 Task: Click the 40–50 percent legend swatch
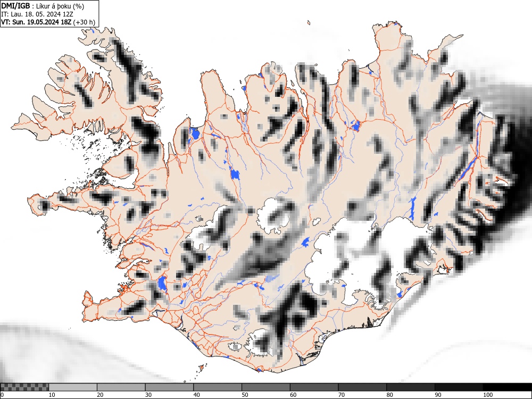pos(218,387)
